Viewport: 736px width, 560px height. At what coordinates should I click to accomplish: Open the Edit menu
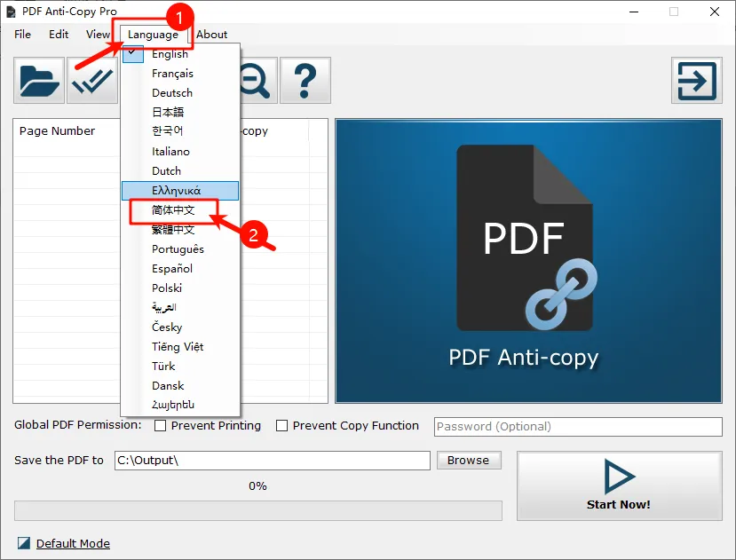[59, 35]
